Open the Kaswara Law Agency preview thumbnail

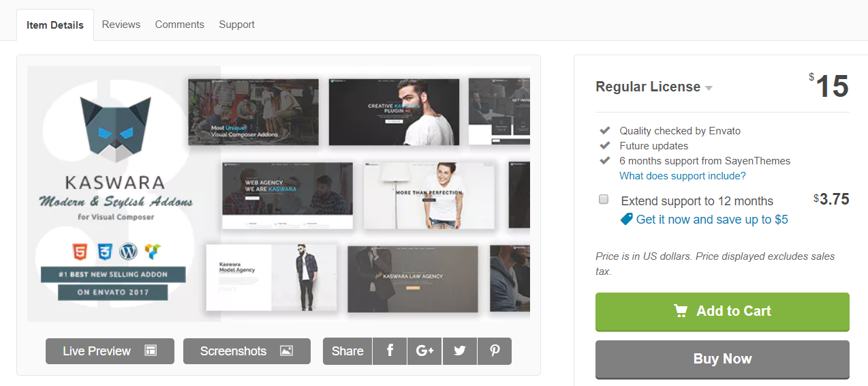click(413, 278)
